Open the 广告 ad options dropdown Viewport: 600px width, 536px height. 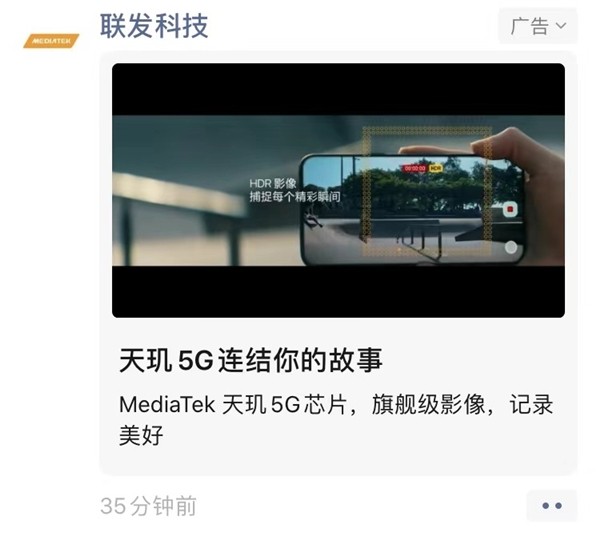point(538,26)
